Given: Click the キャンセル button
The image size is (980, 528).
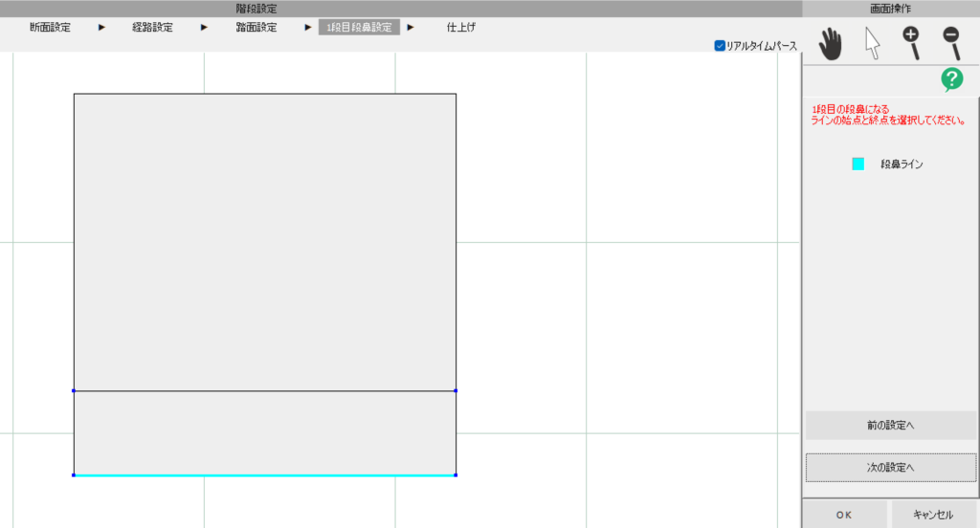Looking at the screenshot, I should [x=933, y=515].
